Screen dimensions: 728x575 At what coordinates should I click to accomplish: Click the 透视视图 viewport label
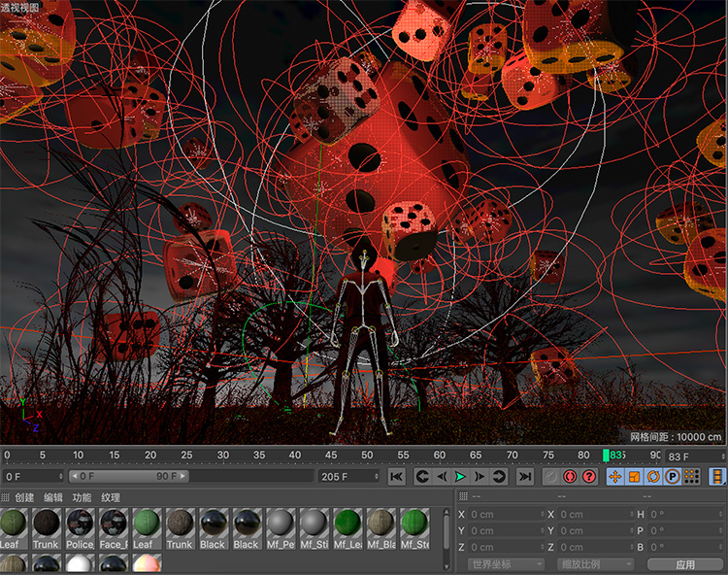[19, 7]
